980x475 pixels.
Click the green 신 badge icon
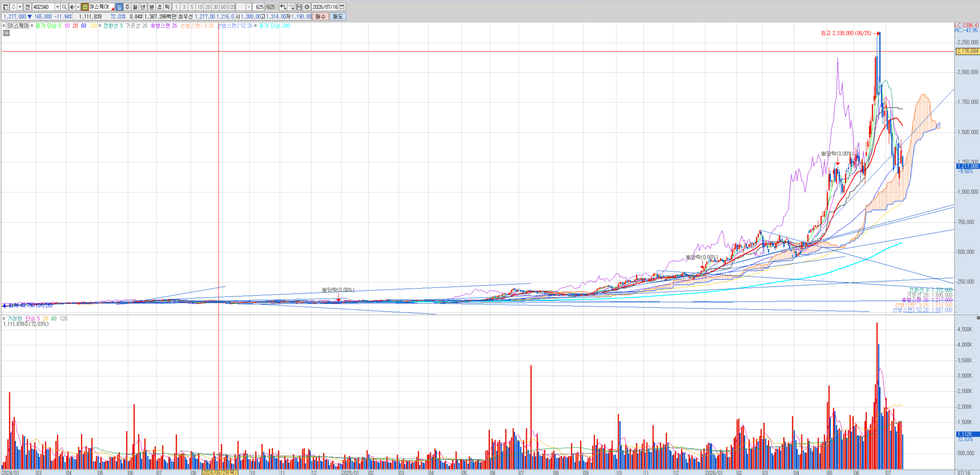coord(85,7)
